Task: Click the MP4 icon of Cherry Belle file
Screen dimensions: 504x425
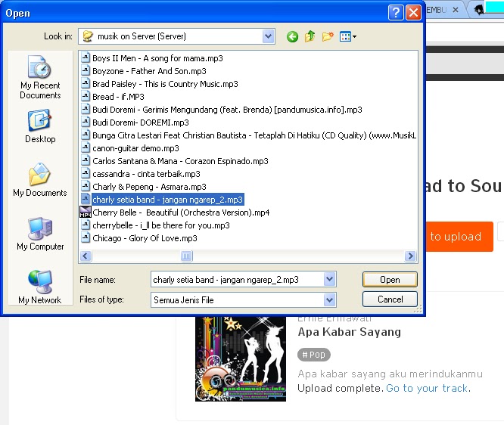Action: 86,212
